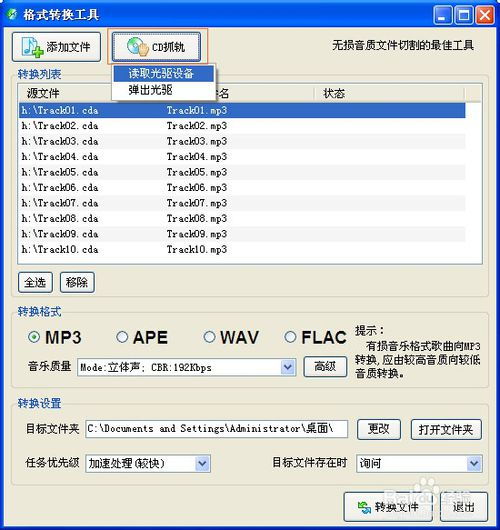
Task: Pick the FLAC format option
Action: tap(290, 337)
